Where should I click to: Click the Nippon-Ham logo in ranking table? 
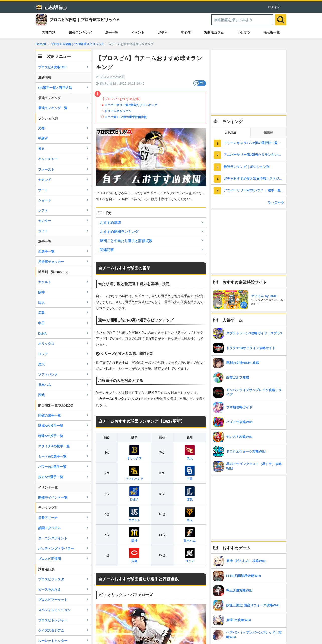(190, 532)
